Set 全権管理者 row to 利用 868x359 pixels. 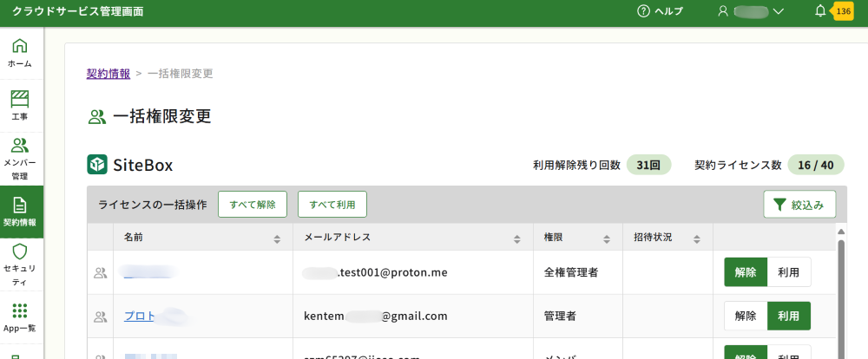coord(789,272)
